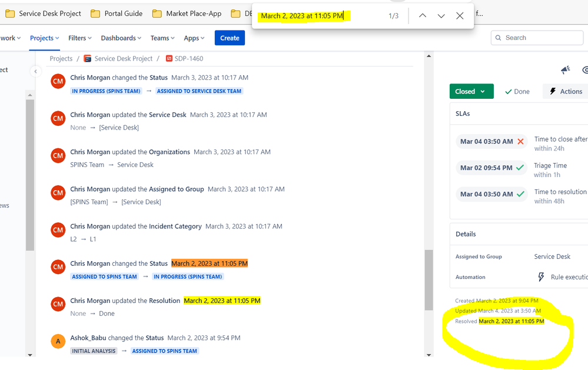Viewport: 588px width, 370px height.
Task: Click the Done resolution checkmark label
Action: (517, 91)
